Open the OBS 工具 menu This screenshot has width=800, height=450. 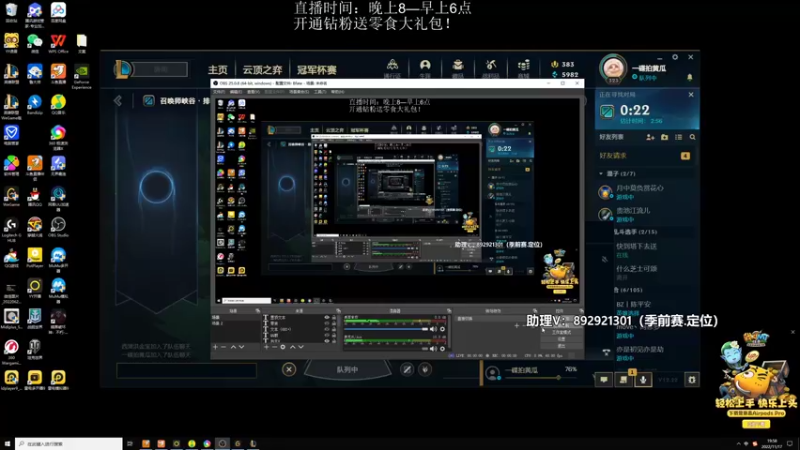coord(320,92)
